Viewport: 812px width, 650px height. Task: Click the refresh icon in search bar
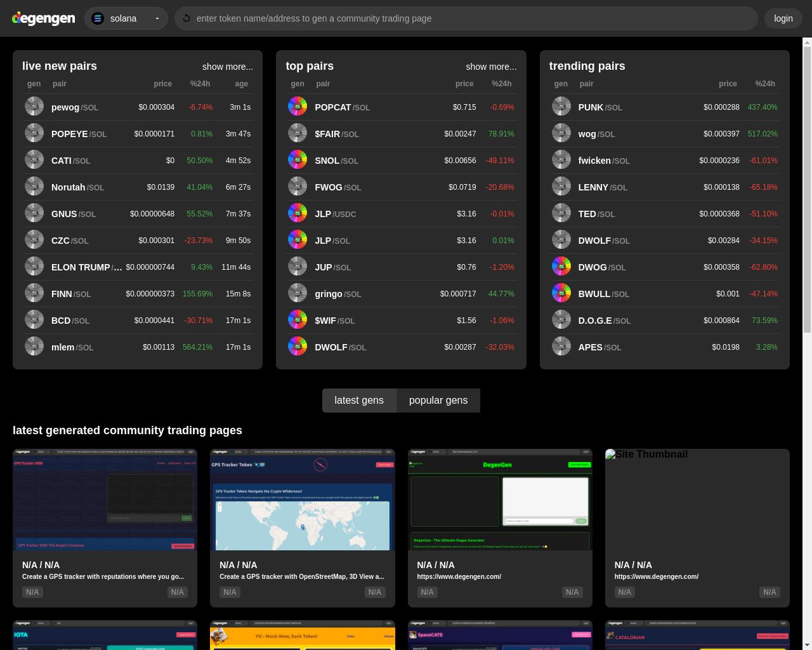click(x=186, y=18)
